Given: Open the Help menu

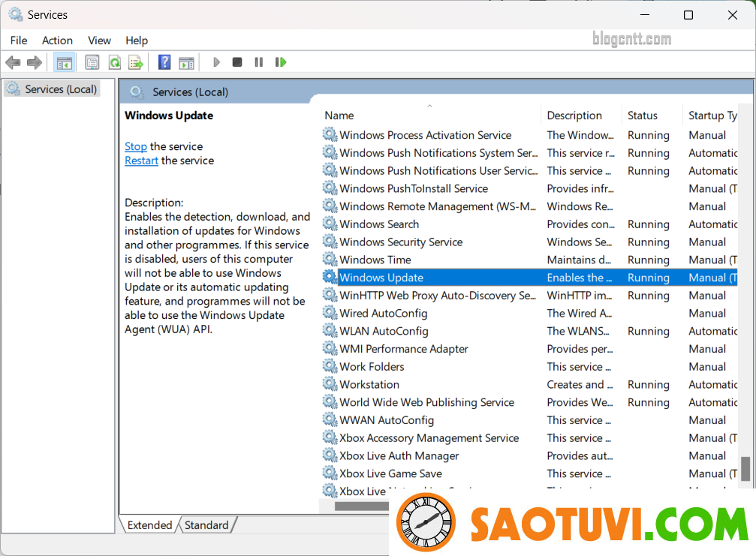Looking at the screenshot, I should 137,41.
